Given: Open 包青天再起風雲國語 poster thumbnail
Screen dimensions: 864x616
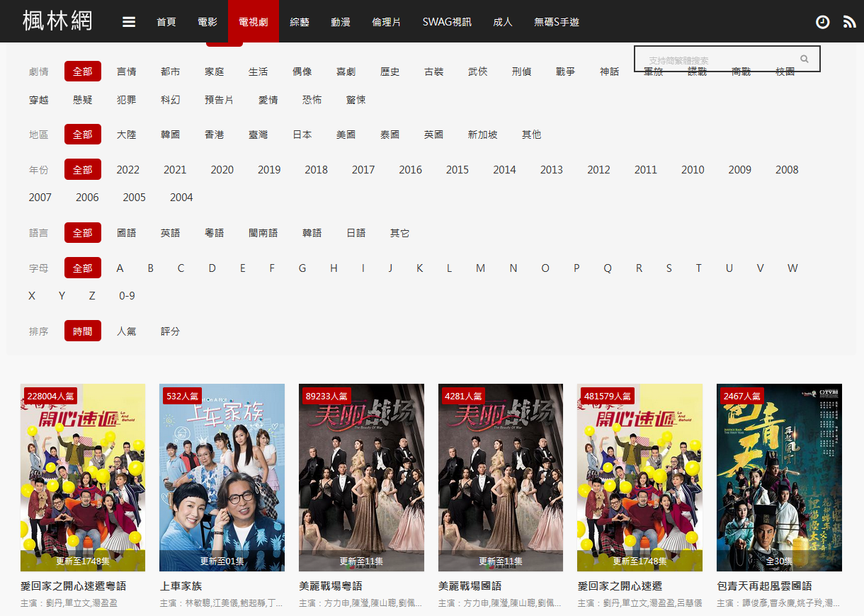Looking at the screenshot, I should point(779,477).
